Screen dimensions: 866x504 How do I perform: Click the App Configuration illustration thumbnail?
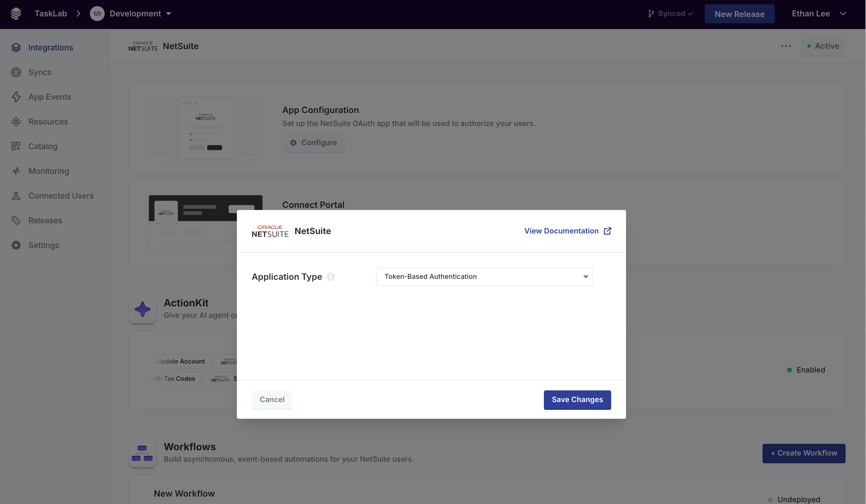pos(205,128)
